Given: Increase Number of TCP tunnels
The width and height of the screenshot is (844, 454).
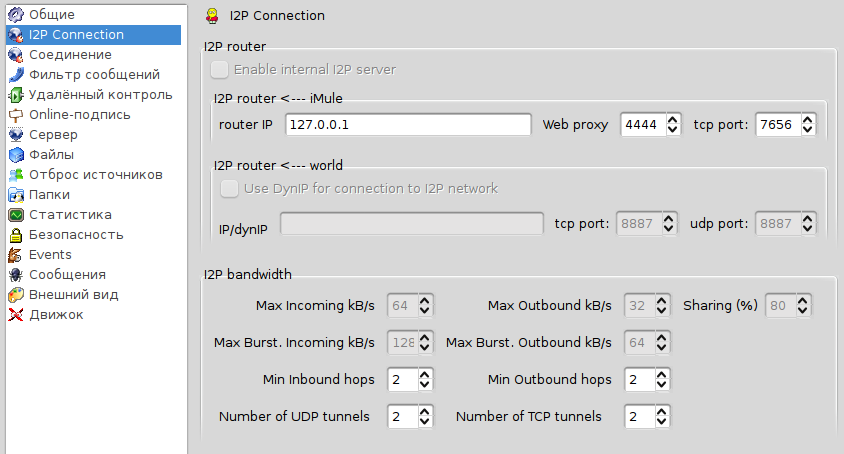Looking at the screenshot, I should point(662,411).
